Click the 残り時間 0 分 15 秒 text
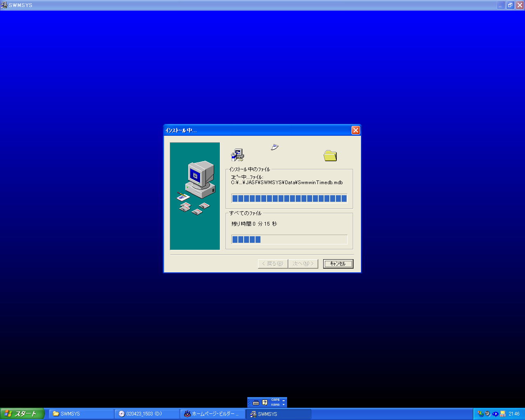The width and height of the screenshot is (525, 420). (x=254, y=224)
